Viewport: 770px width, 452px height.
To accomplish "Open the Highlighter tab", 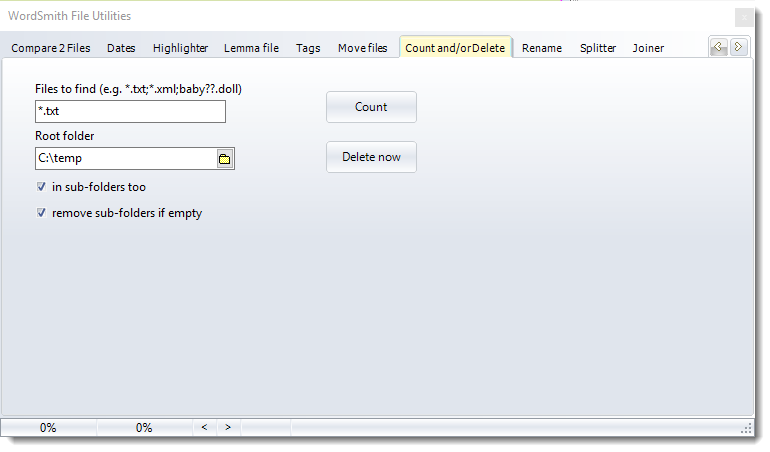I will pyautogui.click(x=180, y=48).
